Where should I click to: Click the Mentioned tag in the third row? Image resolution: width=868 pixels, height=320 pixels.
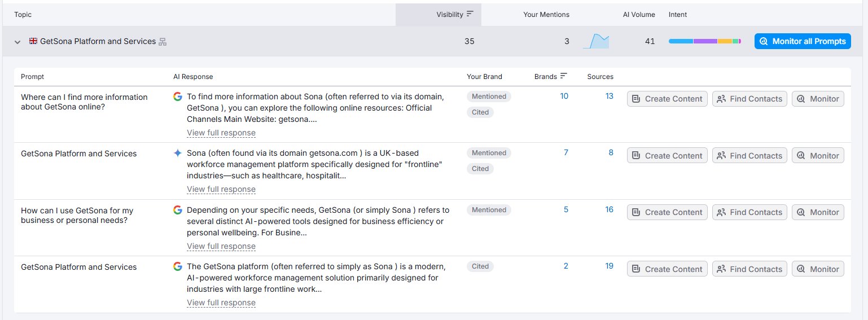tap(489, 210)
